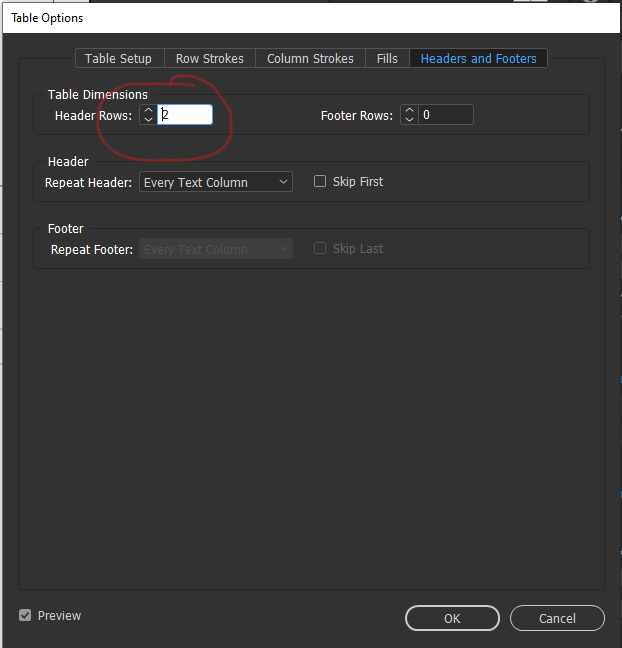Click the Table Options title text

tap(47, 18)
